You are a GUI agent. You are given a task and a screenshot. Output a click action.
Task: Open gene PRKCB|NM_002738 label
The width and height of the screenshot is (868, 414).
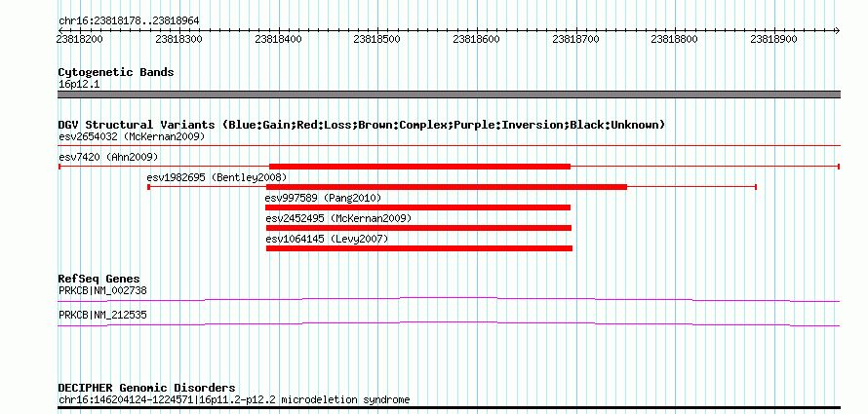tap(102, 290)
